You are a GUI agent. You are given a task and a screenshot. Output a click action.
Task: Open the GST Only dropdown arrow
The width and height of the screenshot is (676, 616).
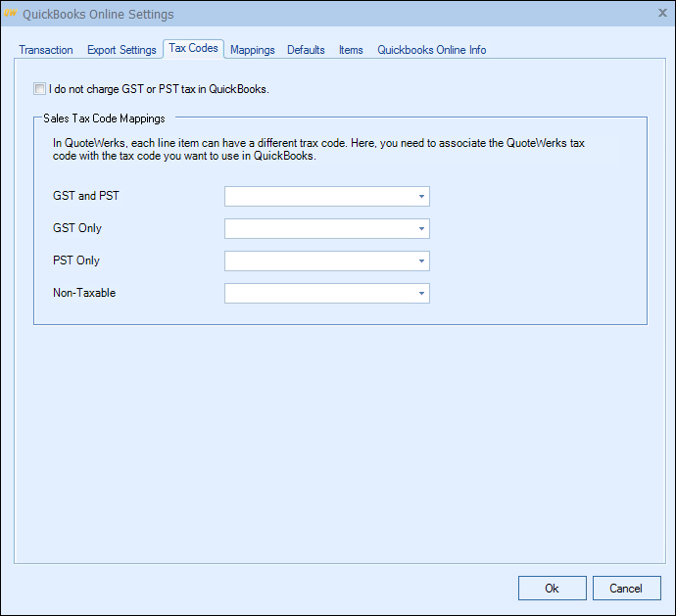click(421, 229)
